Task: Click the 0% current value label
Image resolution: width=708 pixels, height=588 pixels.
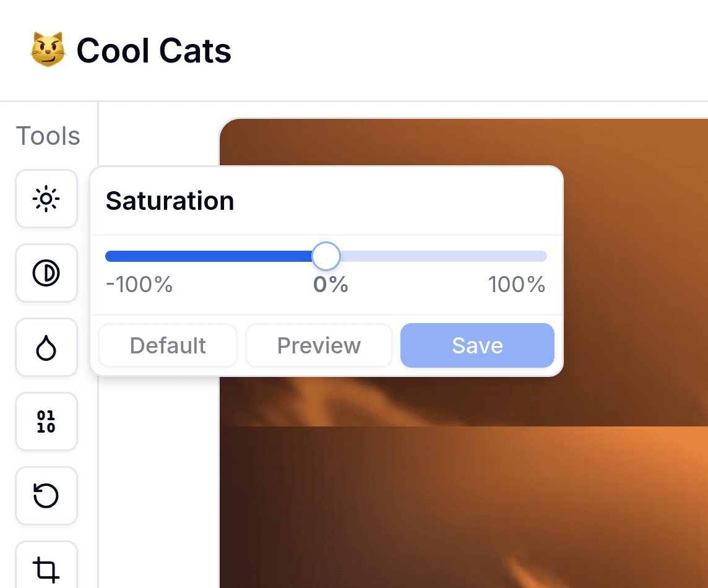Action: pyautogui.click(x=330, y=285)
